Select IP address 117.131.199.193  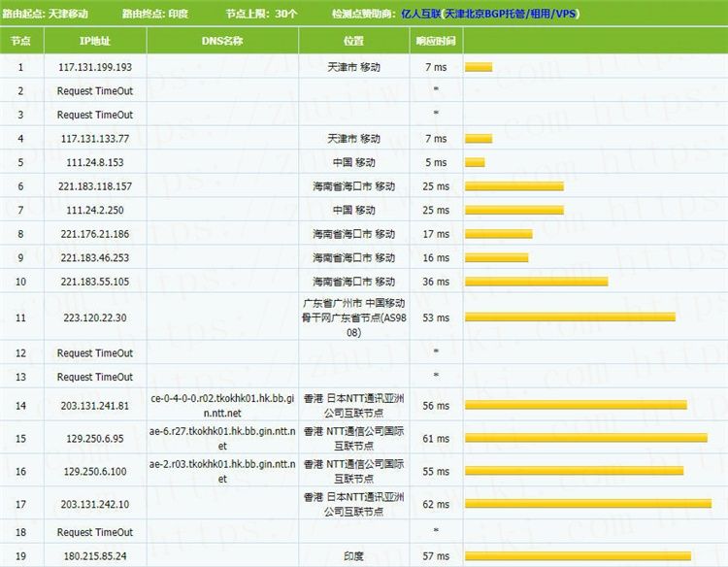[95, 67]
